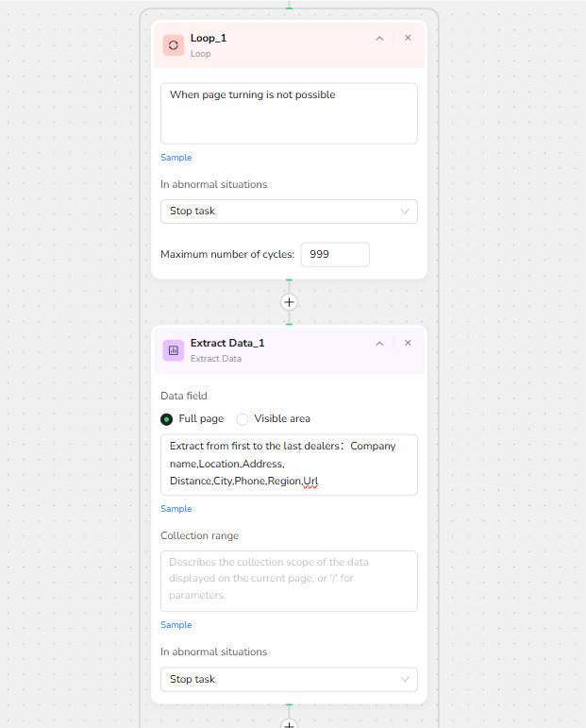The height and width of the screenshot is (728, 586).
Task: Add a step below Extract Data_1
Action: [x=289, y=723]
